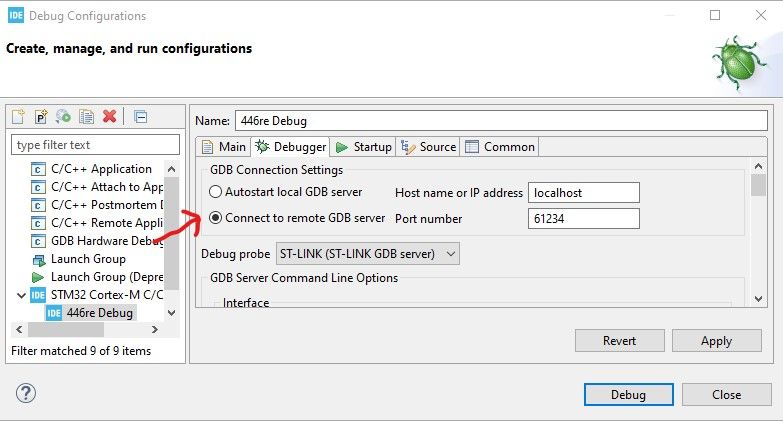783x421 pixels.
Task: Open the 446re Debug configuration
Action: 90,313
